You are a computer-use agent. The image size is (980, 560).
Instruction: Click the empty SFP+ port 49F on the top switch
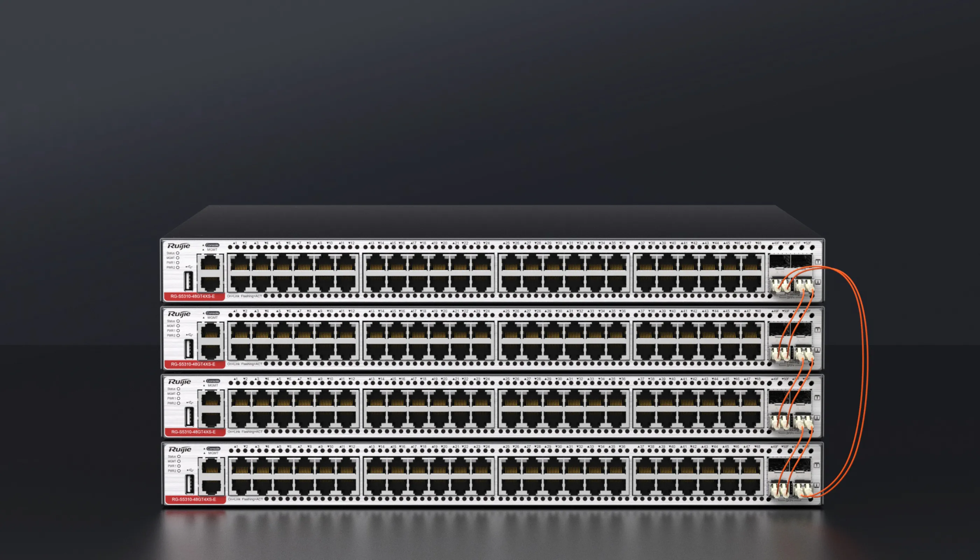(779, 261)
